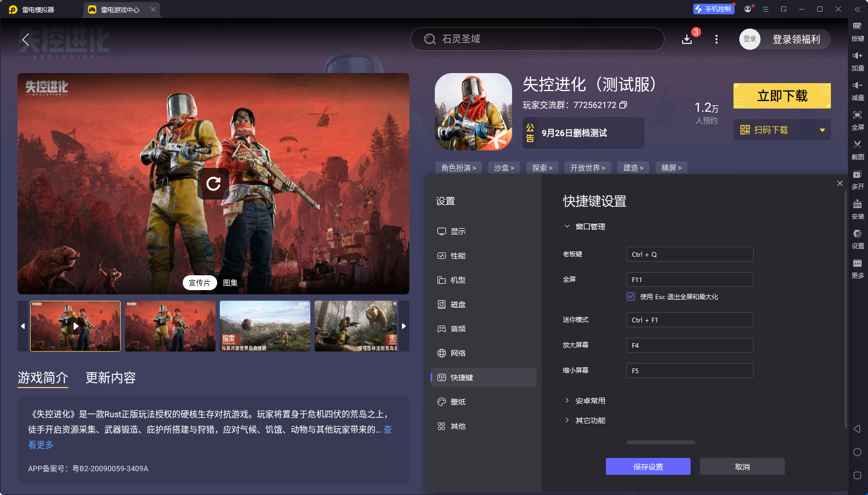Switch to 游戏简介 tab
The image size is (868, 495).
[43, 377]
